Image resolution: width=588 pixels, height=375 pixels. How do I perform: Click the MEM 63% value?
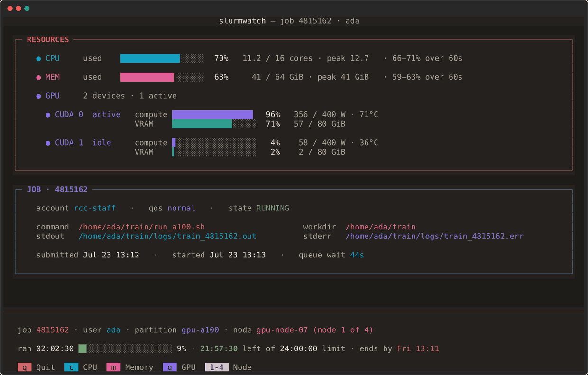tap(221, 77)
